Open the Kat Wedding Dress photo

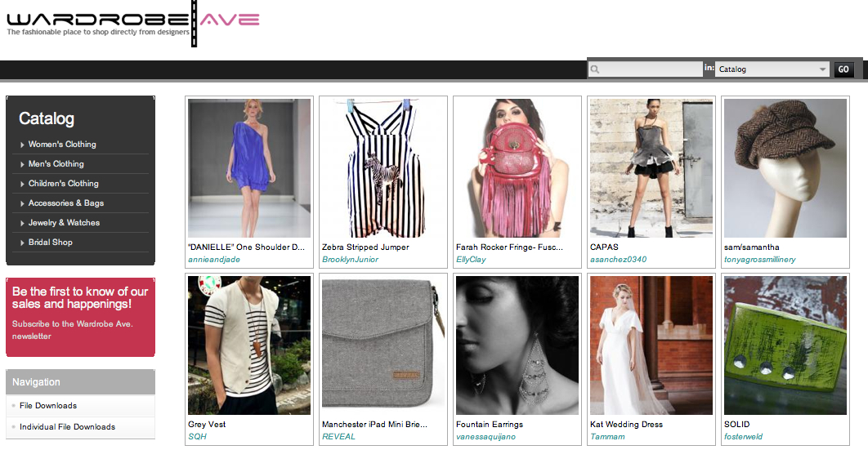(651, 345)
